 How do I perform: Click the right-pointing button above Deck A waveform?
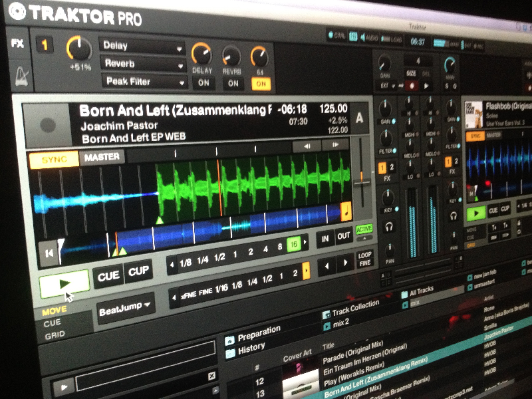335,144
